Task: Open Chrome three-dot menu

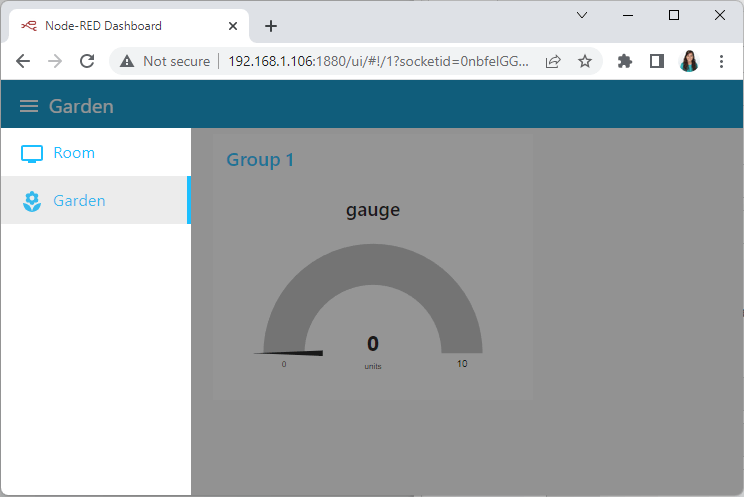Action: click(x=721, y=61)
